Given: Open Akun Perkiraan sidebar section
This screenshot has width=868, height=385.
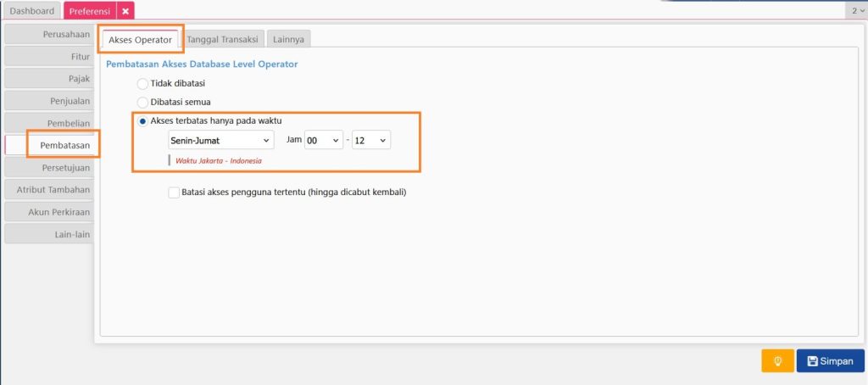Looking at the screenshot, I should pyautogui.click(x=48, y=212).
